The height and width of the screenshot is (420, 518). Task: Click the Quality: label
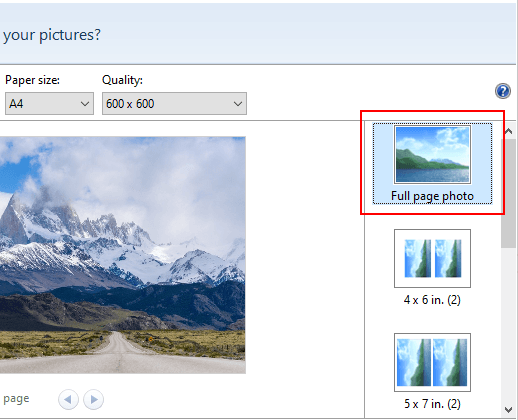pyautogui.click(x=122, y=80)
